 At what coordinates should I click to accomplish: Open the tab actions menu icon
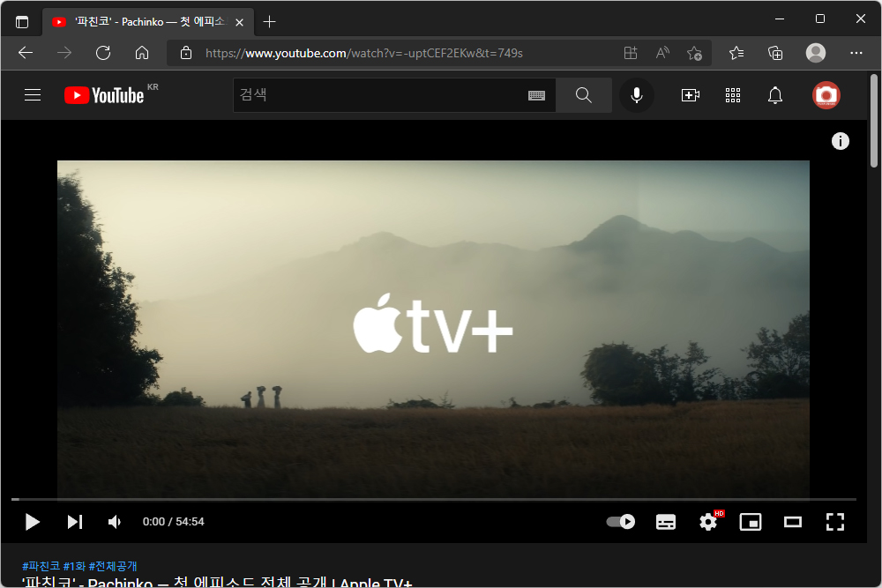pyautogui.click(x=22, y=22)
